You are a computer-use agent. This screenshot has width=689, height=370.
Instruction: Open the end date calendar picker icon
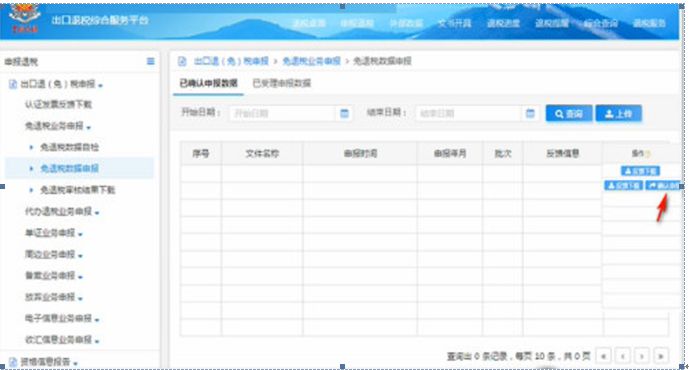pyautogui.click(x=530, y=113)
